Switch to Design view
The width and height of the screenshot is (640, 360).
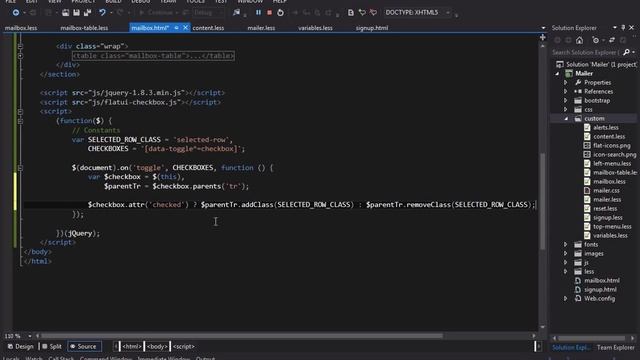coord(20,347)
